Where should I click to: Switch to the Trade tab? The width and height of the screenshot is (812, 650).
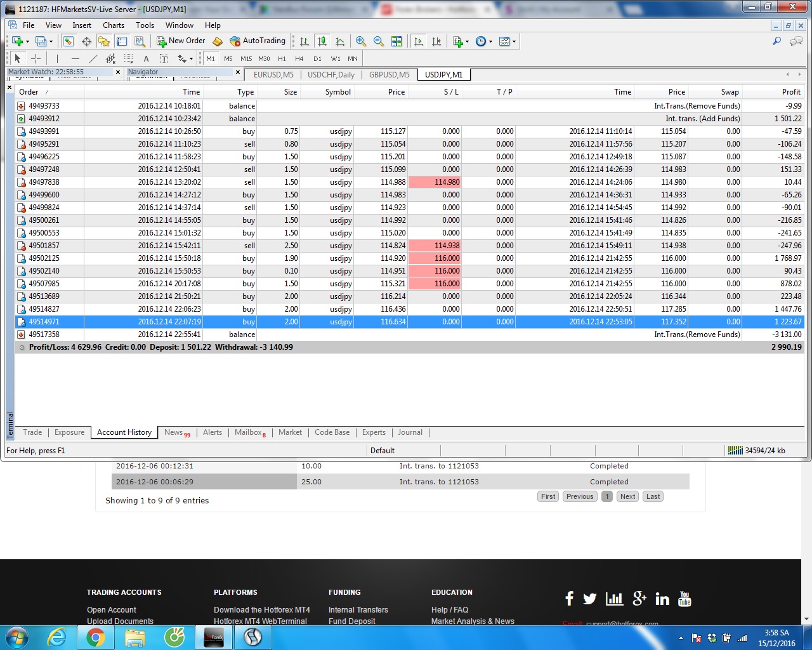pos(32,432)
